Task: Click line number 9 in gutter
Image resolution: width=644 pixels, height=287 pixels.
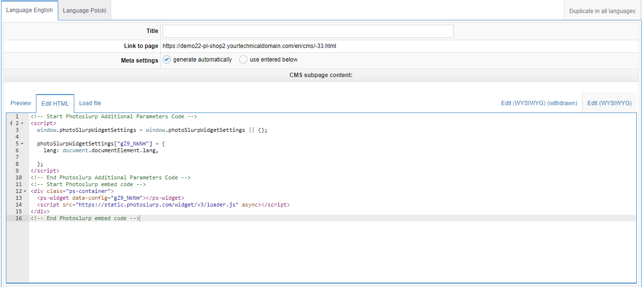Action: tap(17, 171)
